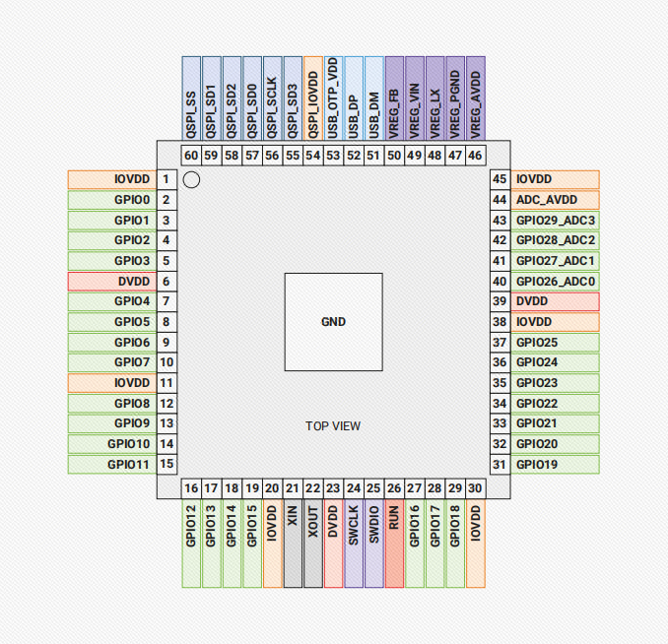
Task: Click the GND center pad
Action: coord(334,322)
